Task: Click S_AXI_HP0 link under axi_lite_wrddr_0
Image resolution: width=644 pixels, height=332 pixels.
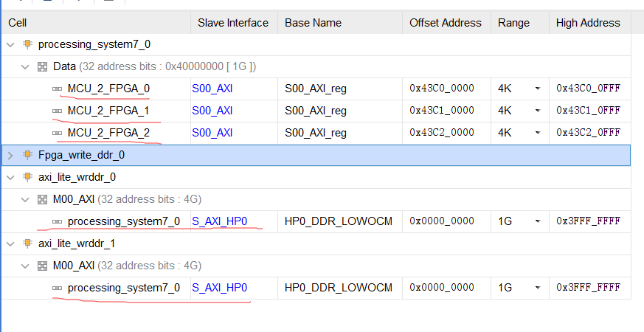Action: click(x=220, y=221)
